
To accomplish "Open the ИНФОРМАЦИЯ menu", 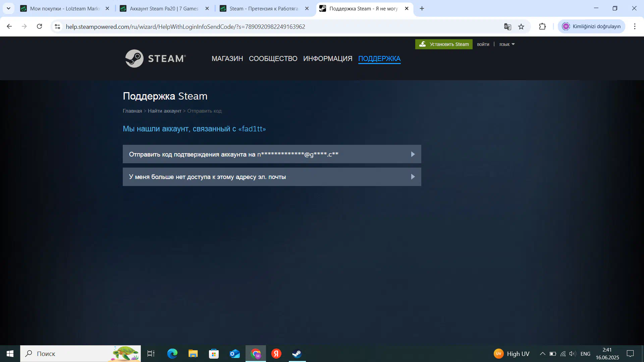I will point(328,59).
